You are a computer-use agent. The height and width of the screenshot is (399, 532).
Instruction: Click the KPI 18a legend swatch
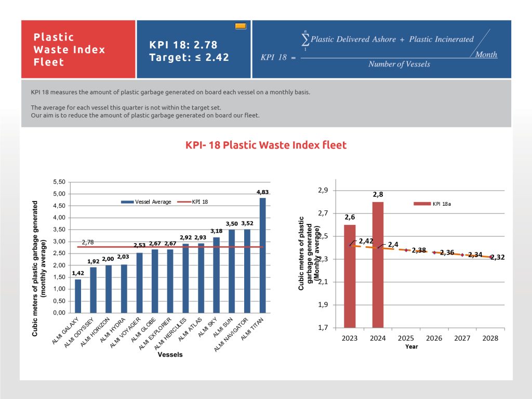[x=422, y=204]
